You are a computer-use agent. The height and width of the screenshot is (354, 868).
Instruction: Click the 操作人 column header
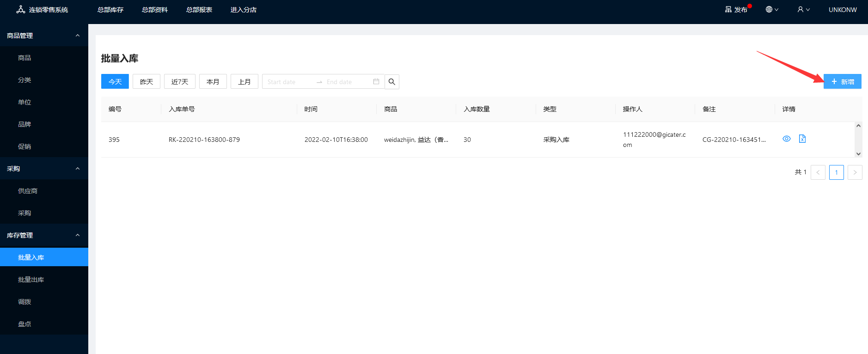633,109
